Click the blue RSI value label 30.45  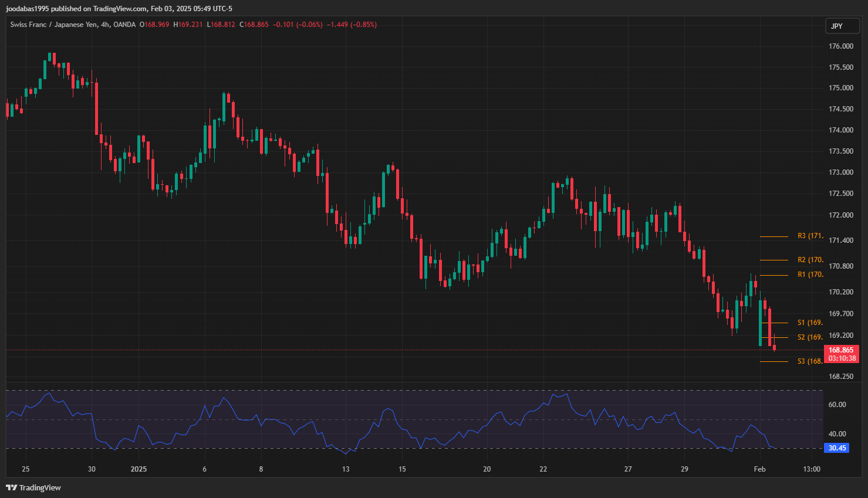pos(837,448)
